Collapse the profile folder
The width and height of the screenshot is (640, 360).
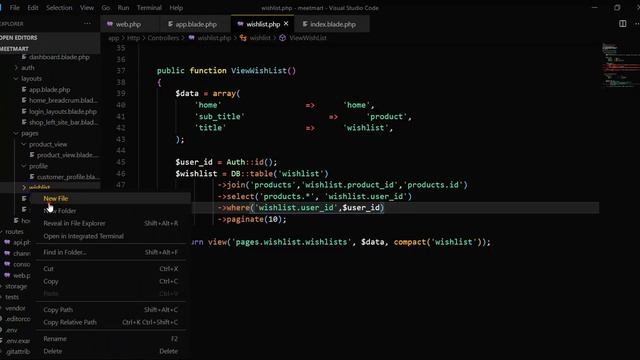38,166
